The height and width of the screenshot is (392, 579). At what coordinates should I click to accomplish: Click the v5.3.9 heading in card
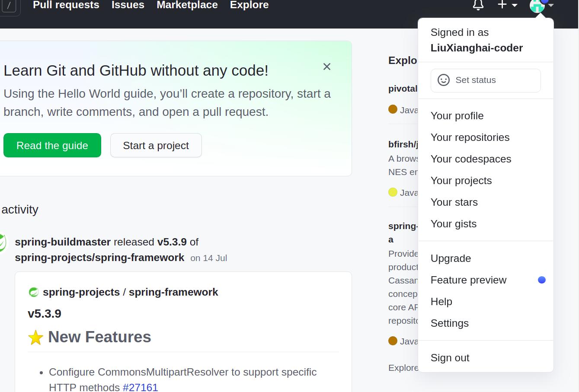pyautogui.click(x=45, y=314)
